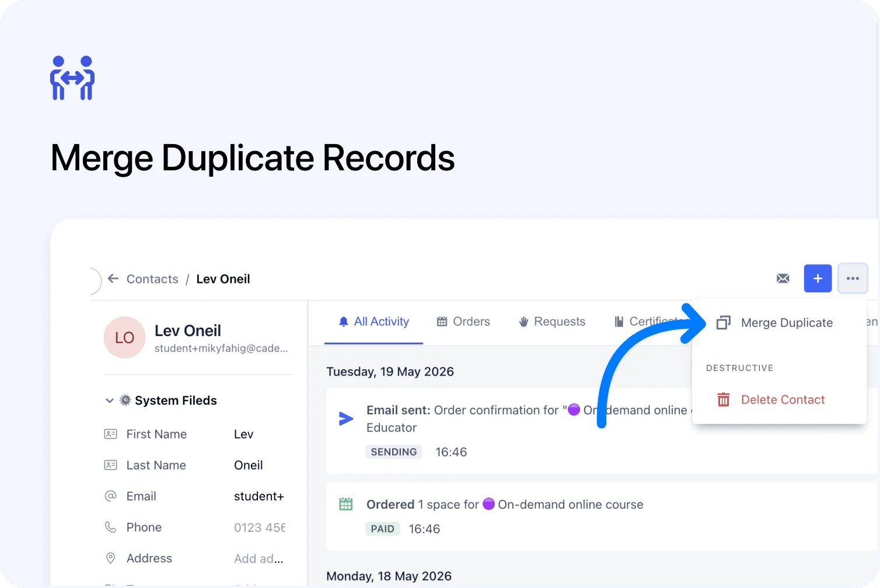880x588 pixels.
Task: Click the PAID status badge
Action: point(382,529)
